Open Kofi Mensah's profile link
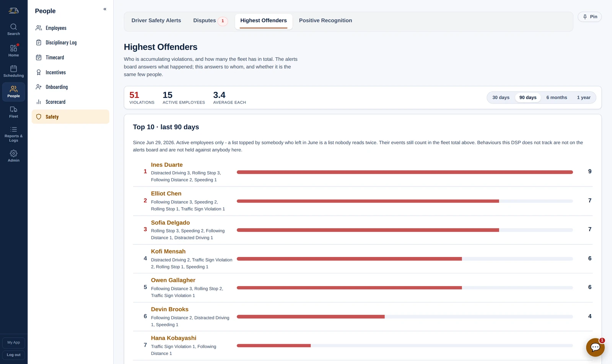The width and height of the screenshot is (612, 364). coord(168,251)
